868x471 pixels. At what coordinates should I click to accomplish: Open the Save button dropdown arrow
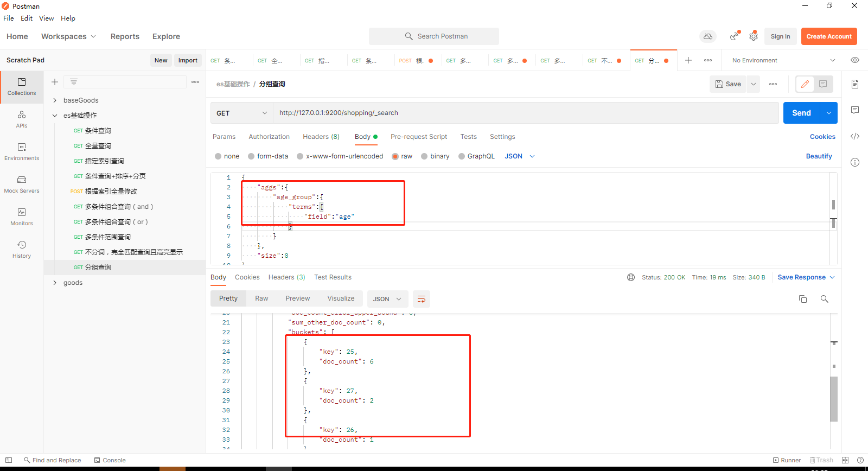point(754,84)
